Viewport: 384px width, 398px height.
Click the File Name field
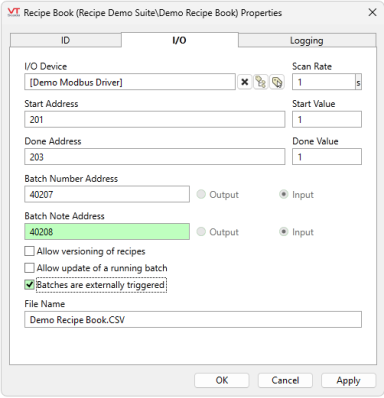(x=193, y=320)
